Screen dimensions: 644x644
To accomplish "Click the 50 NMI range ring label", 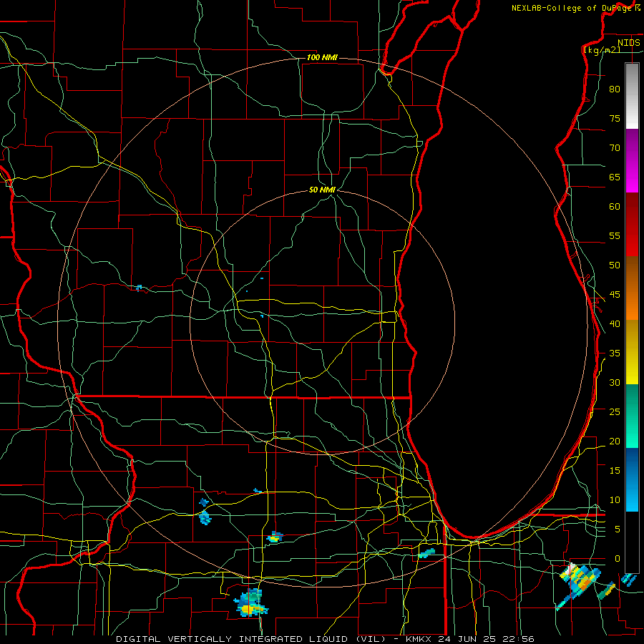I will pos(322,190).
